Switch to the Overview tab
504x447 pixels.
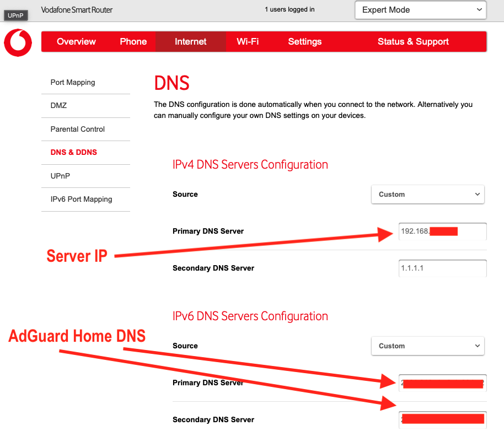[76, 41]
